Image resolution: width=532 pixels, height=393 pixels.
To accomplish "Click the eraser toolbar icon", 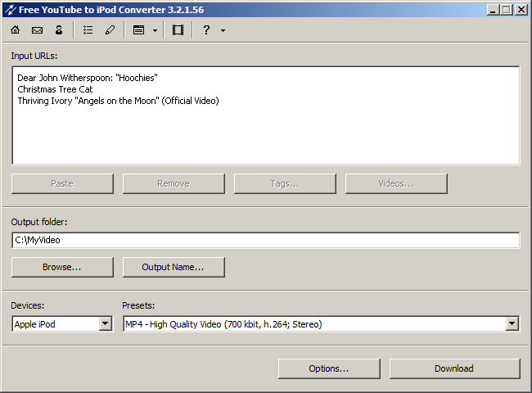I will [x=110, y=30].
